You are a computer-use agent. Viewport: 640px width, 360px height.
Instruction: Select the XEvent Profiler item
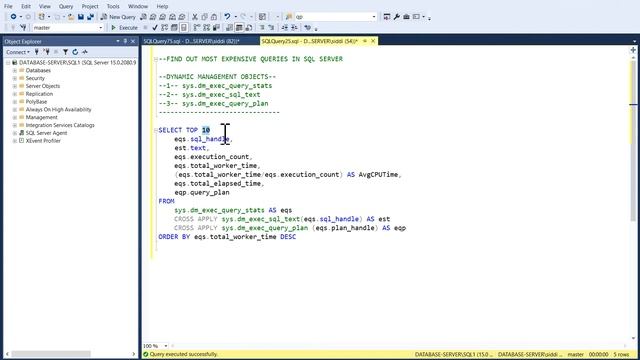tap(43, 141)
